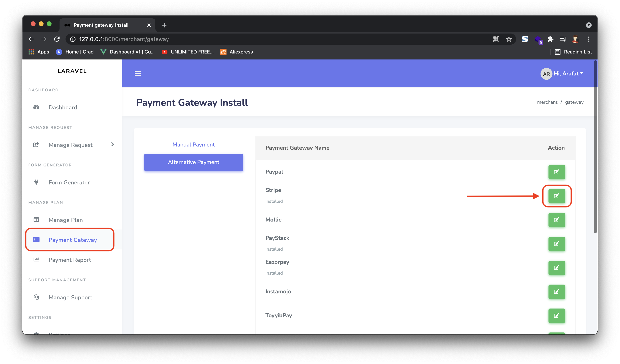This screenshot has height=364, width=620.
Task: Edit the Mollie payment gateway
Action: coord(556,220)
